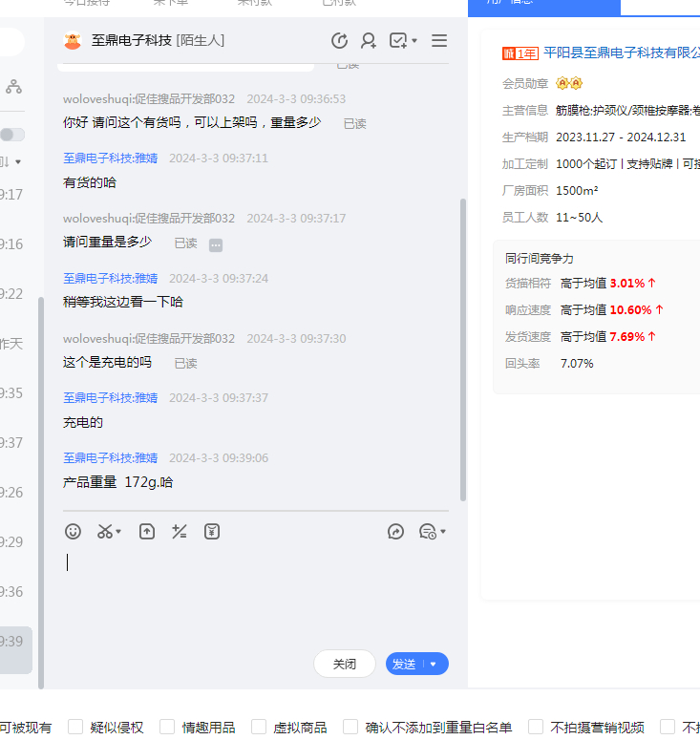
Task: Open the calculator icon in chat toolbar
Action: pos(179,532)
